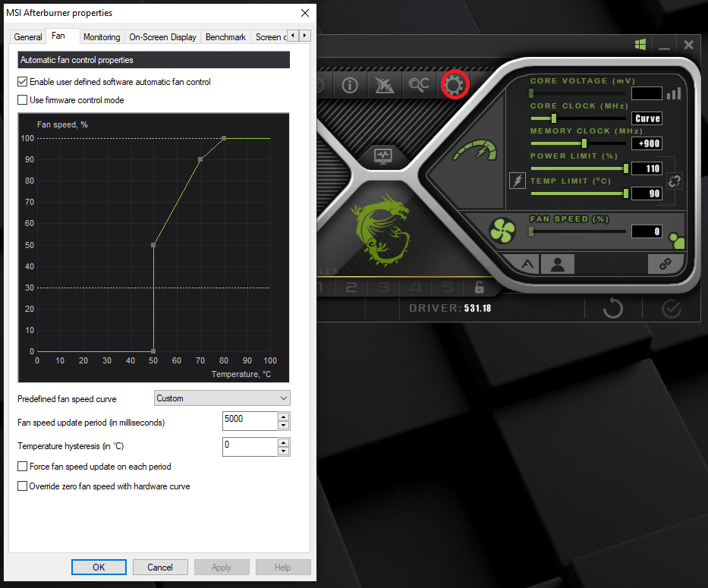The width and height of the screenshot is (708, 588).
Task: Click the overclock speedometer icon
Action: click(475, 151)
